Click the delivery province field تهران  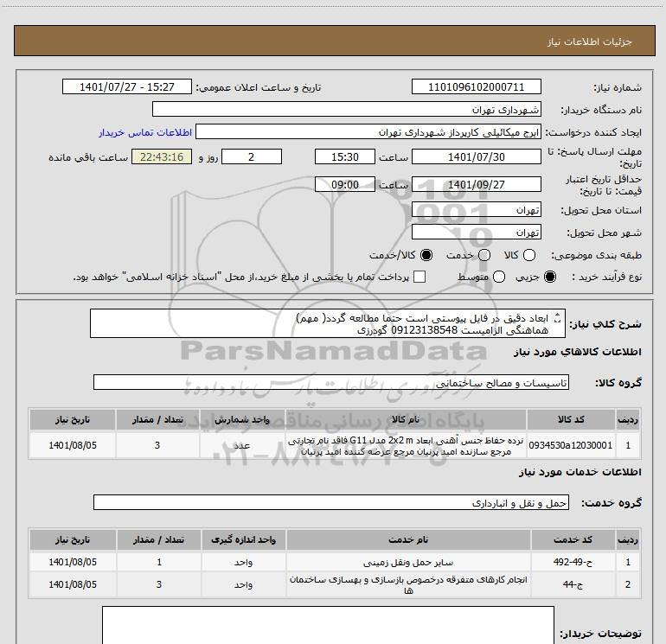[476, 210]
